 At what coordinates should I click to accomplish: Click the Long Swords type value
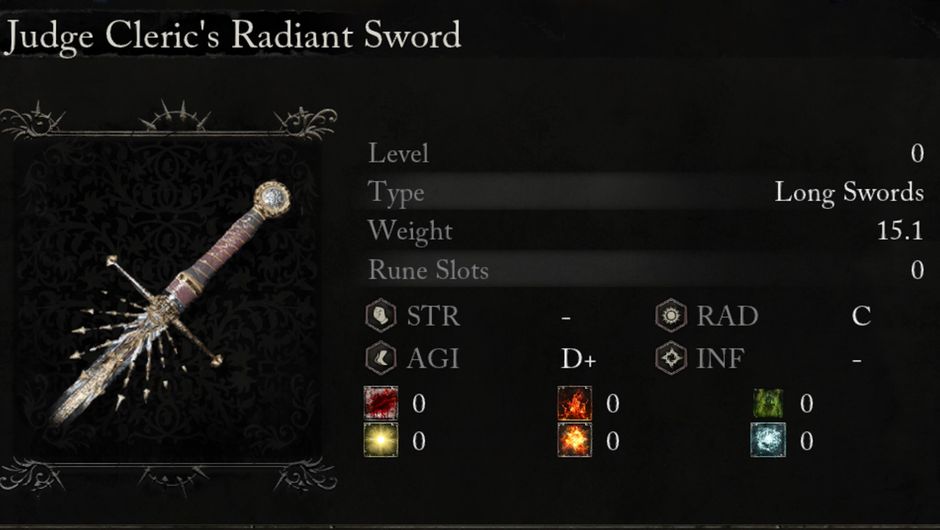click(848, 192)
